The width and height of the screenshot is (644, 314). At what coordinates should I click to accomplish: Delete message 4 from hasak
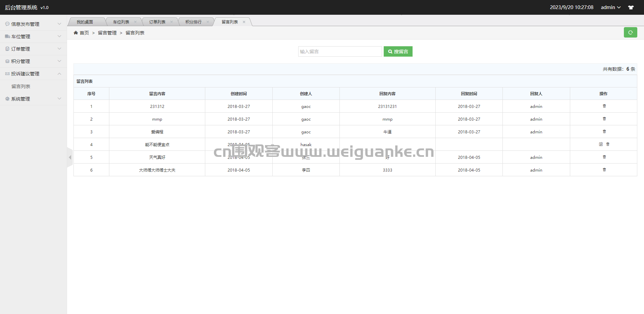(608, 144)
